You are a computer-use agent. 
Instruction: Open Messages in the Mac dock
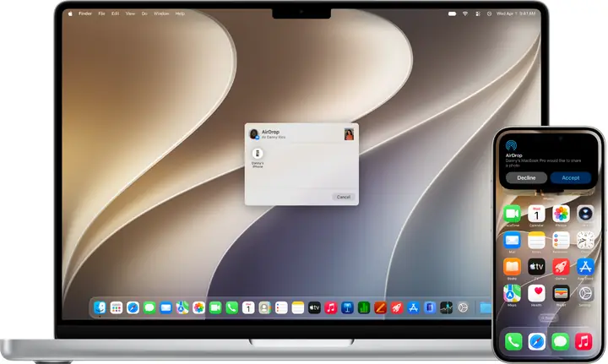tap(149, 307)
